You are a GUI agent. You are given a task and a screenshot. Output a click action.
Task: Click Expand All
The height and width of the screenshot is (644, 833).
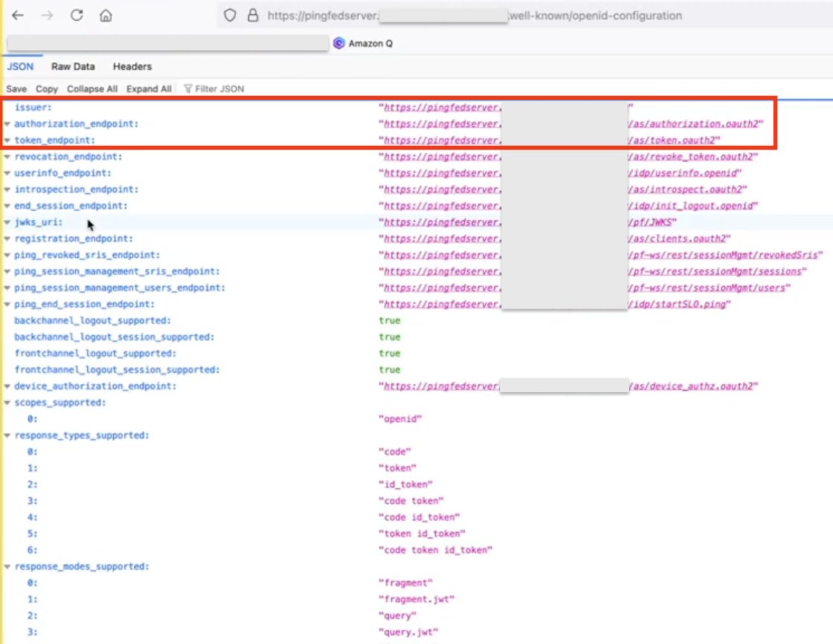click(149, 89)
